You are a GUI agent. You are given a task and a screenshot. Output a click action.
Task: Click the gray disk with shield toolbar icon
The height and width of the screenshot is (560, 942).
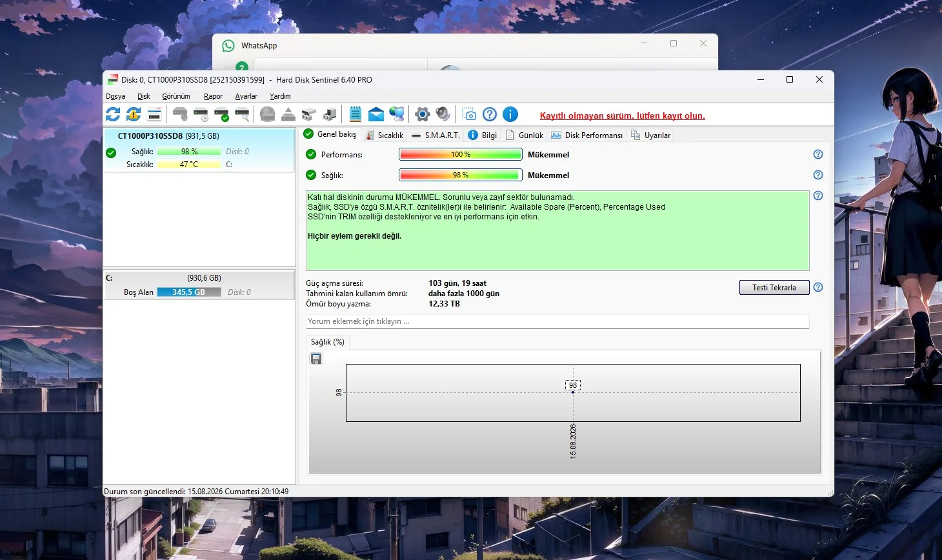180,114
